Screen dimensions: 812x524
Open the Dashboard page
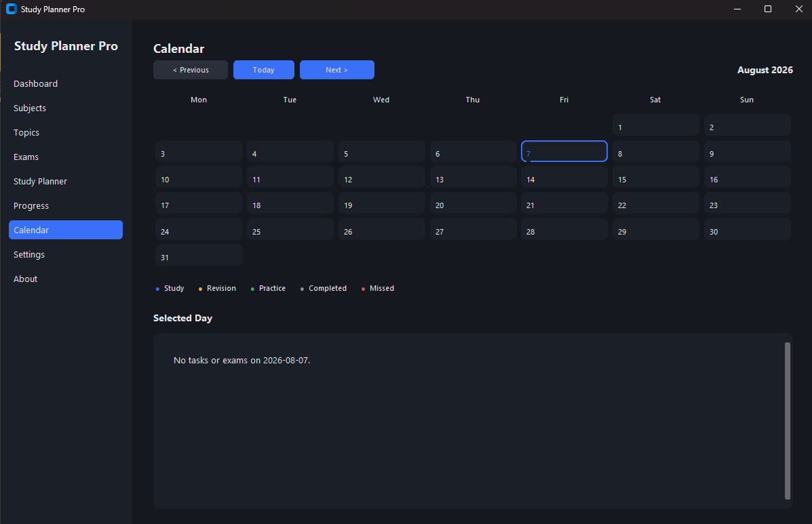66,84
